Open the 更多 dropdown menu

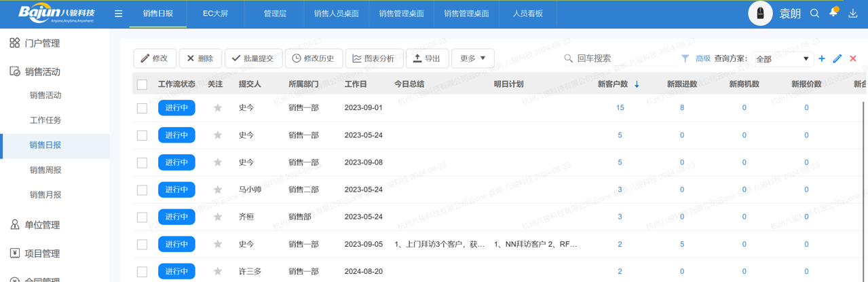point(472,58)
